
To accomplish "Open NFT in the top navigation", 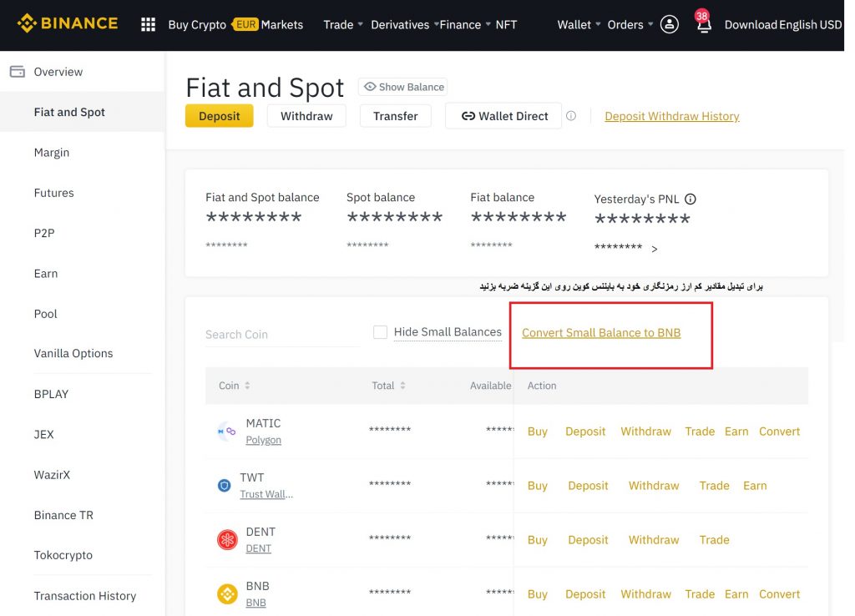I will [x=506, y=24].
